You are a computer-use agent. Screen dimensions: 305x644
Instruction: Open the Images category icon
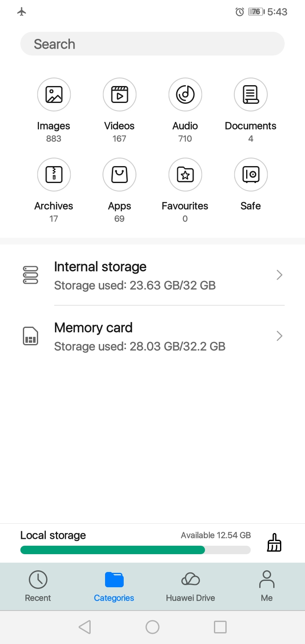tap(54, 94)
